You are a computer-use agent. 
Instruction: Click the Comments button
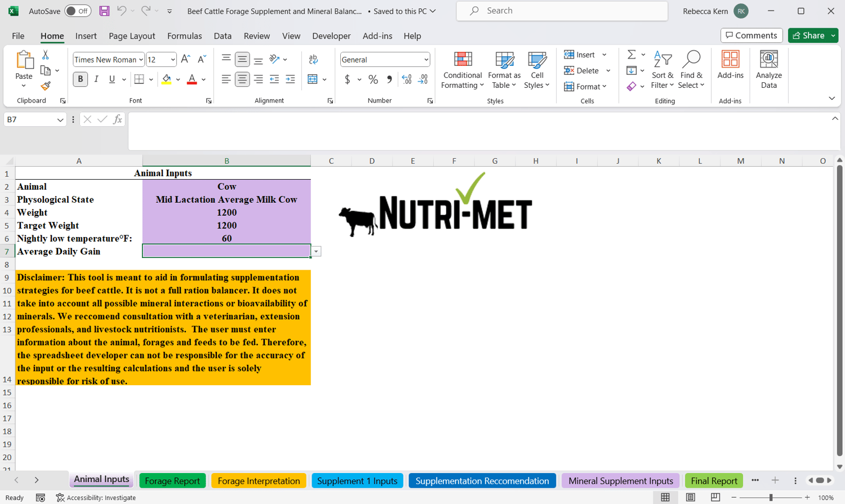pos(751,35)
